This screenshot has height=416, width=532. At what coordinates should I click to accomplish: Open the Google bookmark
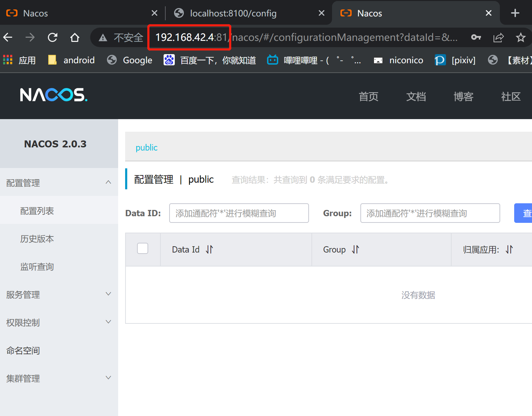click(x=130, y=60)
